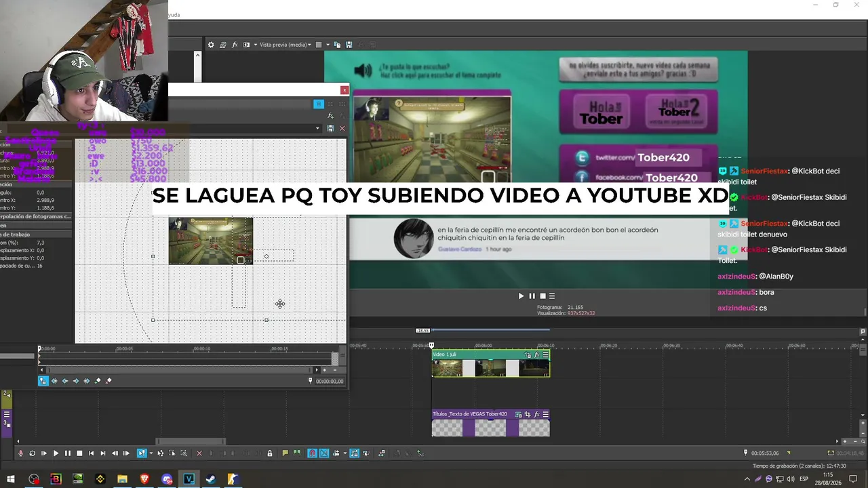
Task: Pause the main timeline playback
Action: click(68, 453)
